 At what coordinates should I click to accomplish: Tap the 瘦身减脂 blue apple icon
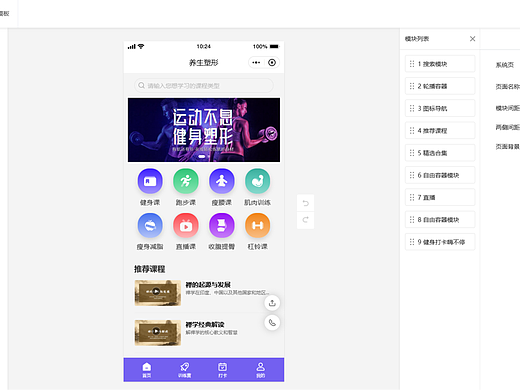point(150,226)
